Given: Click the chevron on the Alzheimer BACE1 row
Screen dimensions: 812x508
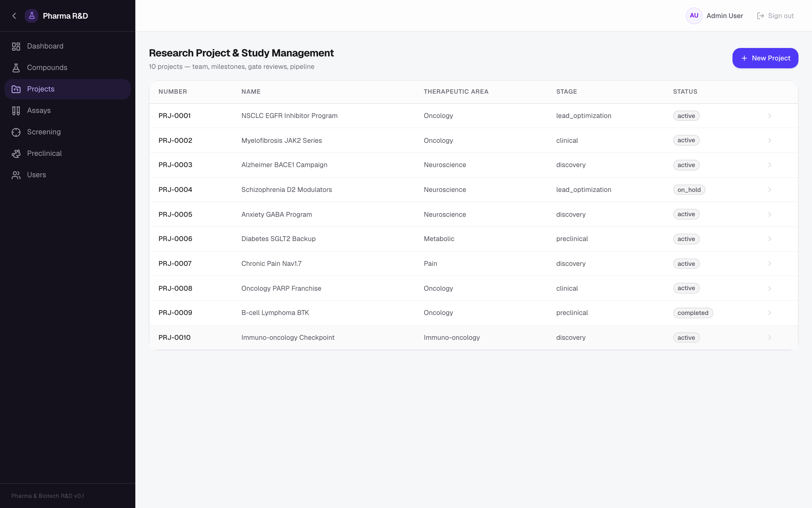Looking at the screenshot, I should click(769, 165).
